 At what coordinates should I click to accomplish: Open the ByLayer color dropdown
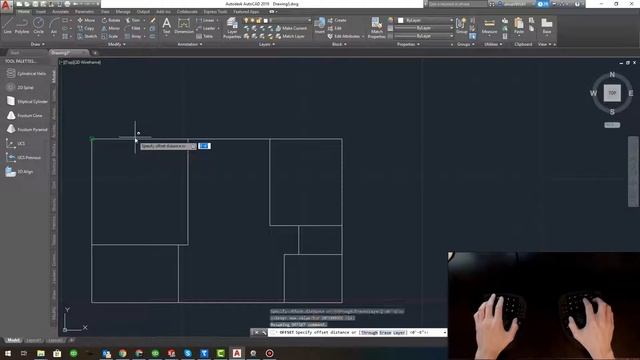point(451,20)
